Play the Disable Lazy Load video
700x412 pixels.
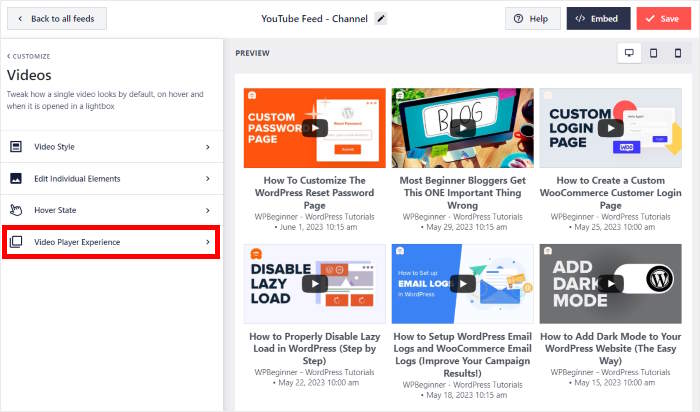tap(315, 284)
